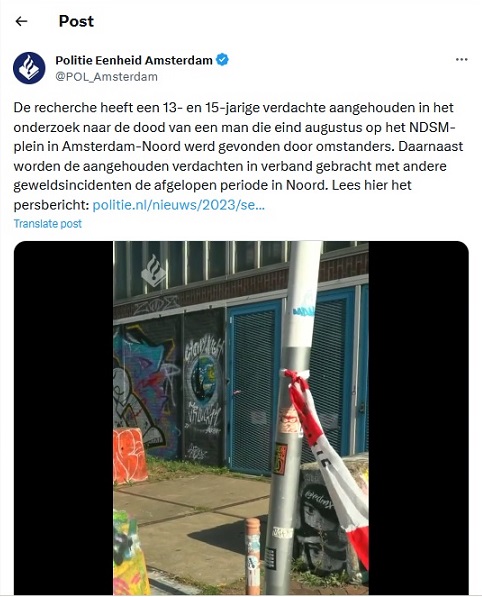482x597 pixels.
Task: Click the blue shutter door in the video
Action: point(254,386)
